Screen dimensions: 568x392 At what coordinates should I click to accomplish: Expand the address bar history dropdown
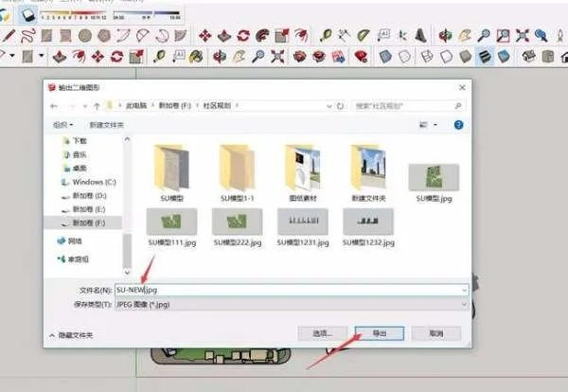pos(328,106)
